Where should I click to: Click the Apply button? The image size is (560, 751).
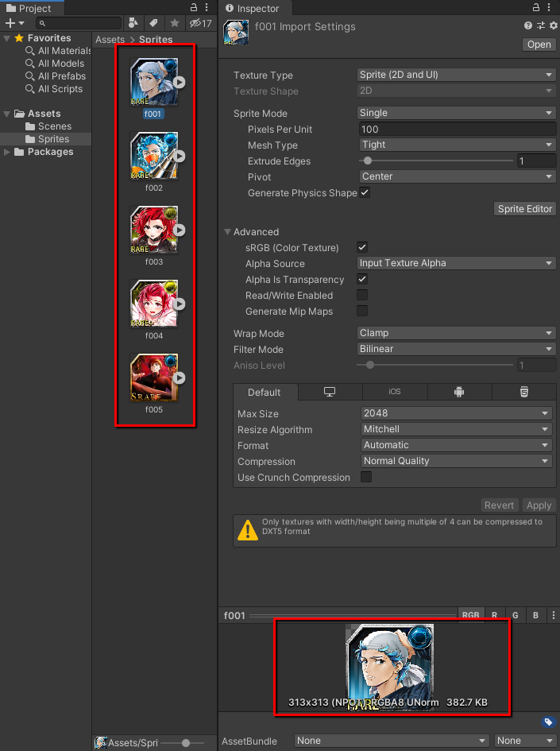[539, 505]
